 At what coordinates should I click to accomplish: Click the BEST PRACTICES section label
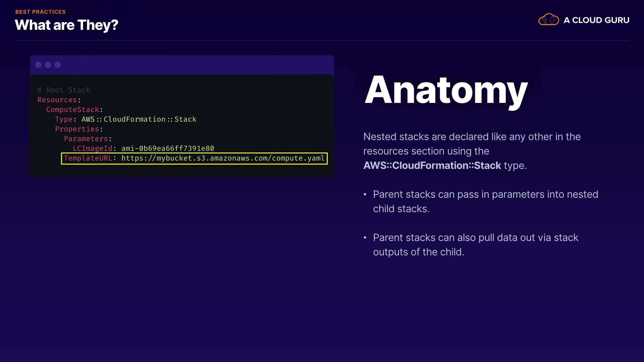pyautogui.click(x=41, y=12)
